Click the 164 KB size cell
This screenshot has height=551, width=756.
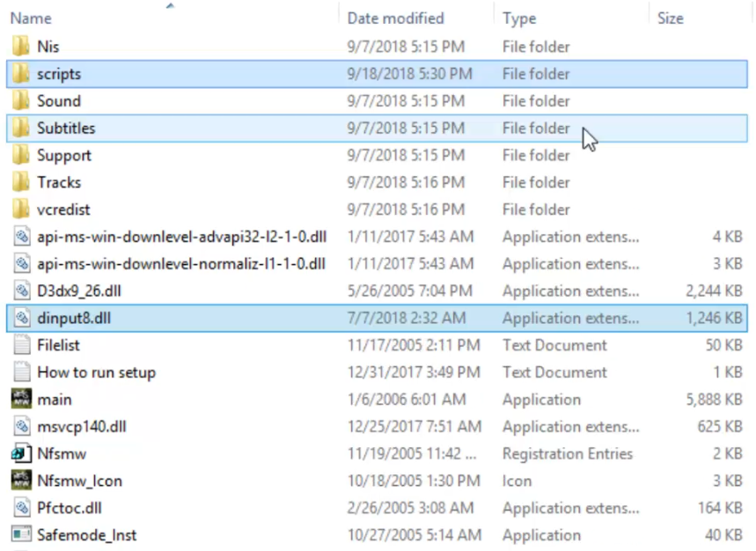[x=720, y=508]
